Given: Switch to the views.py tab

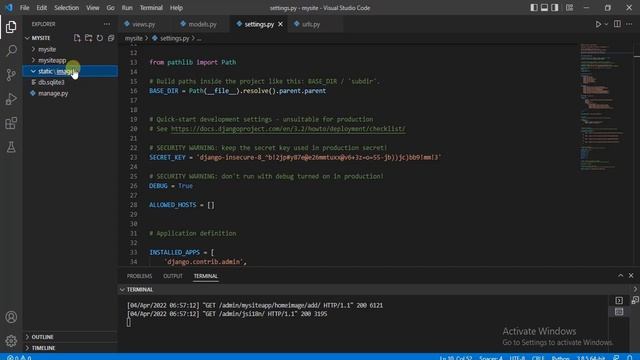Looking at the screenshot, I should pos(144,24).
